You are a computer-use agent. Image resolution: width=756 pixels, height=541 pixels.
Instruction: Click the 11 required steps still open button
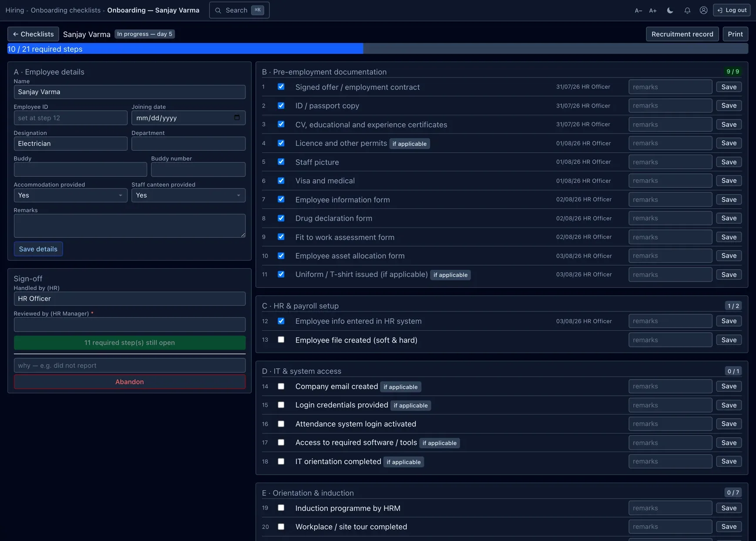130,343
